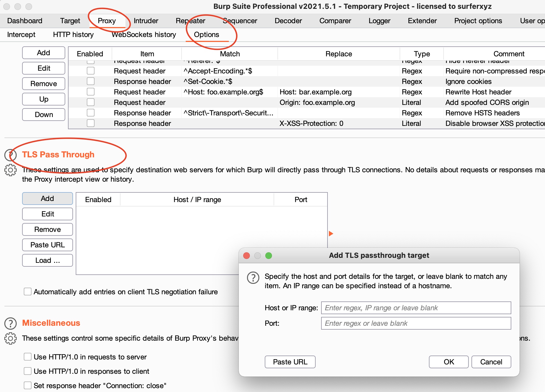Confirm dialog with OK button

click(449, 362)
